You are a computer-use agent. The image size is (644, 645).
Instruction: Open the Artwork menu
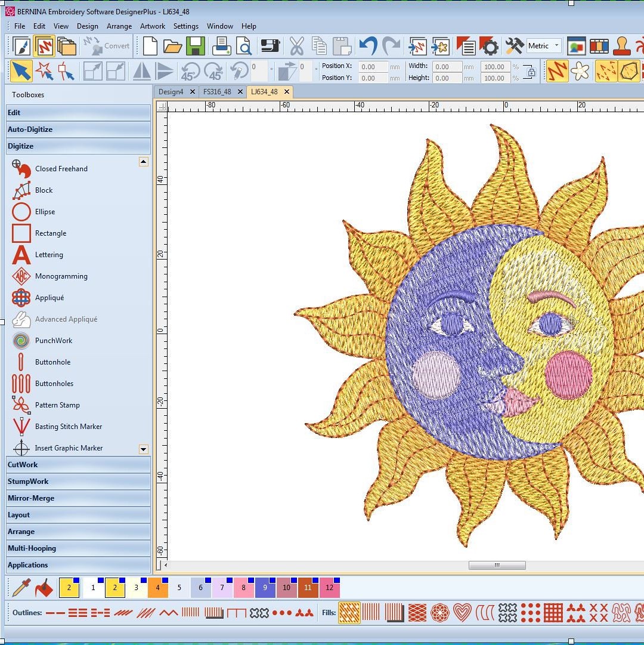153,26
